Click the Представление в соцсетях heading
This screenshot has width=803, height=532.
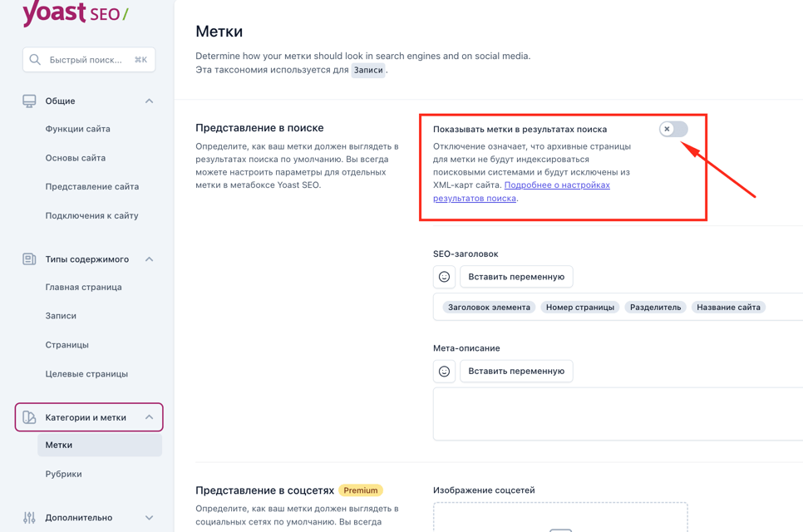tap(265, 490)
